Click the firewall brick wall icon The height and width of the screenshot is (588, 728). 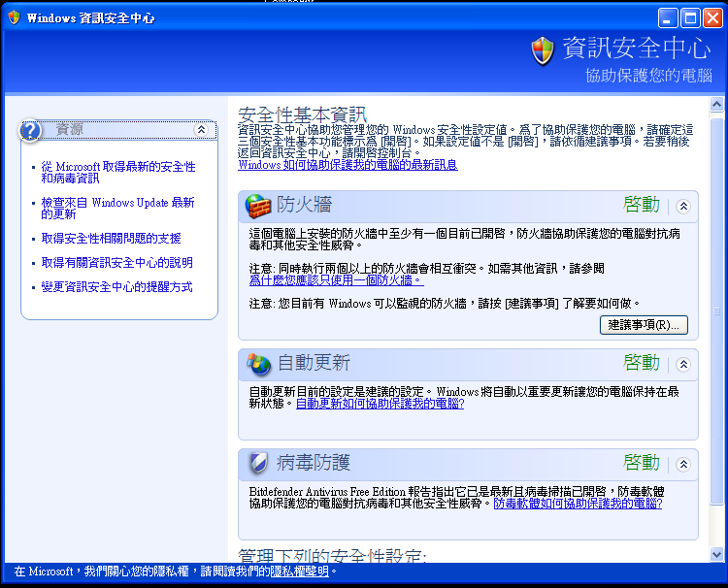[257, 206]
